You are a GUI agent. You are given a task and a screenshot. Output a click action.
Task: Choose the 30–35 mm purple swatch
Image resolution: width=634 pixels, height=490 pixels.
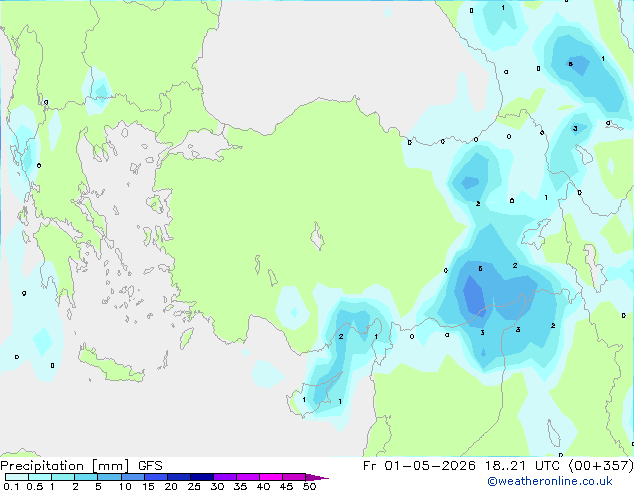click(224, 477)
